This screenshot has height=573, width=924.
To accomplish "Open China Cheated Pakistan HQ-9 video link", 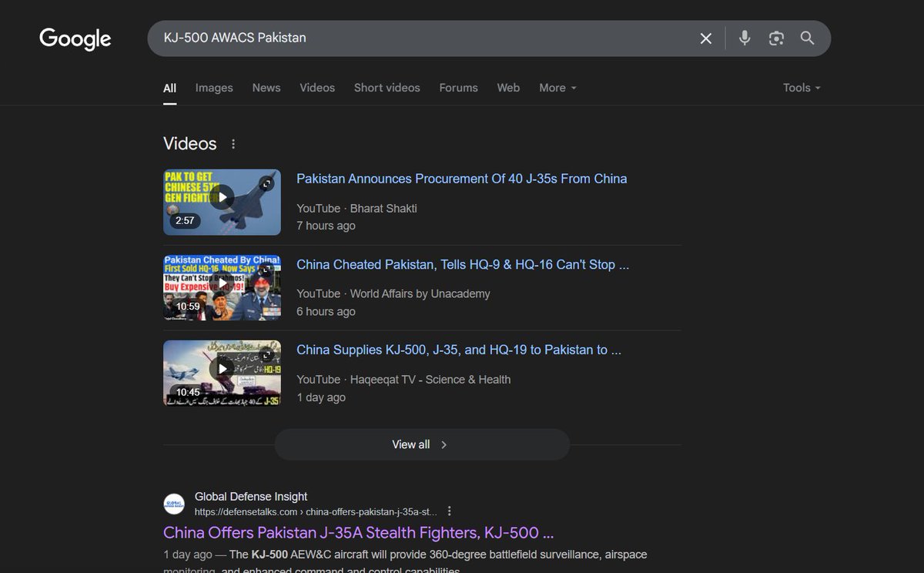I will pos(463,264).
